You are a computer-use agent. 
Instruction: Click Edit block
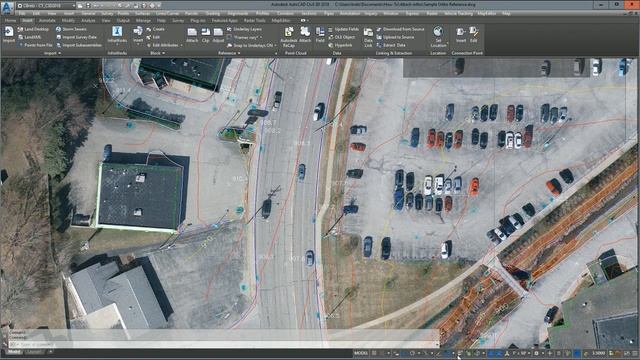click(x=153, y=37)
